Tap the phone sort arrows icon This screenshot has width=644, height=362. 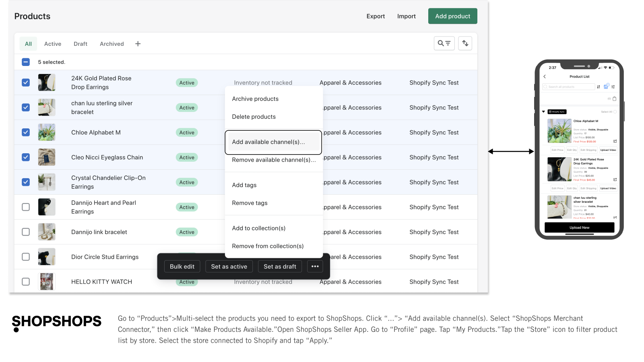[x=599, y=86]
